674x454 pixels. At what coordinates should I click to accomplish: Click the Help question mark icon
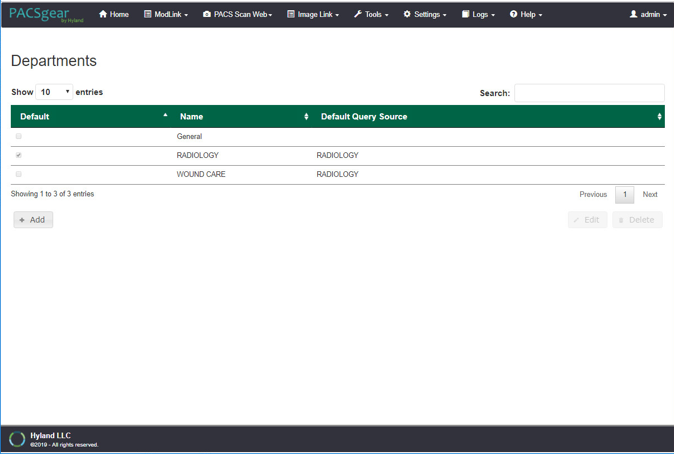514,15
